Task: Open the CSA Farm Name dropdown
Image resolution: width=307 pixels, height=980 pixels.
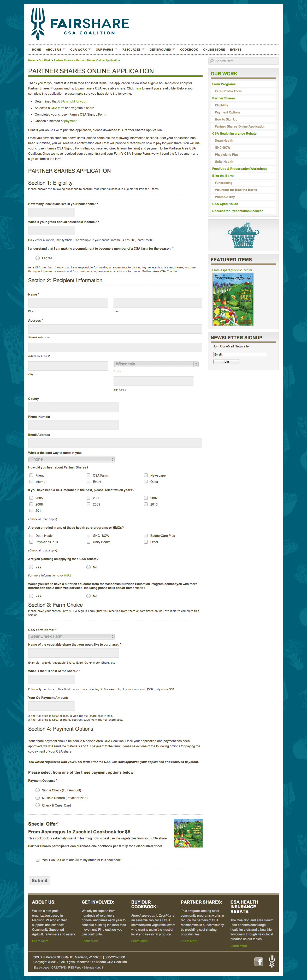Action: point(72,636)
